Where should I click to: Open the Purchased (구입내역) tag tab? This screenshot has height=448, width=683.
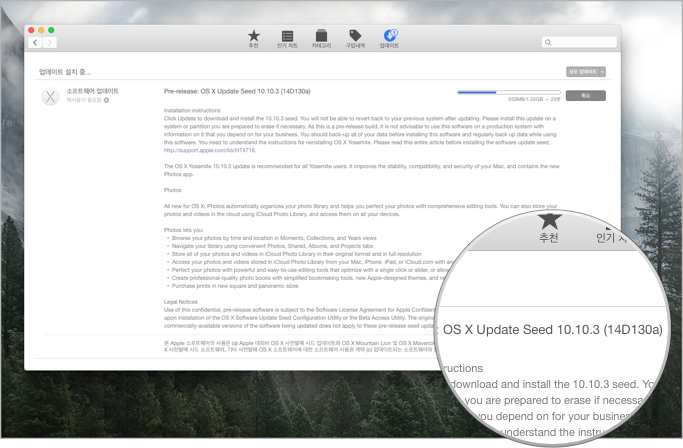click(355, 39)
